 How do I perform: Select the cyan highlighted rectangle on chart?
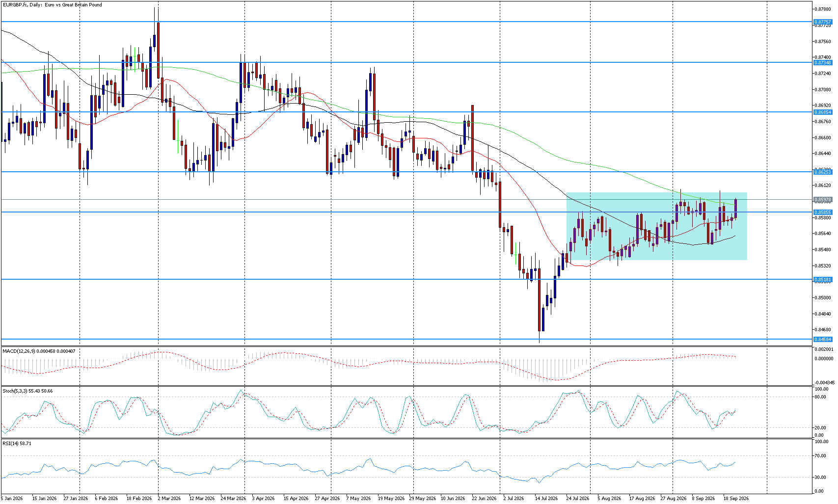point(656,226)
